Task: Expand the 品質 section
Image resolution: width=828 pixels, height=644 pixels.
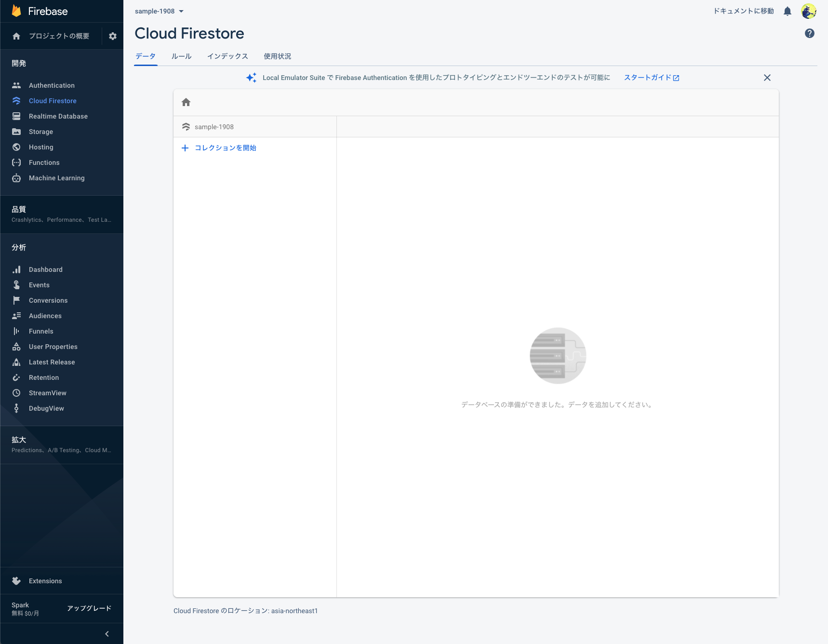Action: (x=62, y=214)
